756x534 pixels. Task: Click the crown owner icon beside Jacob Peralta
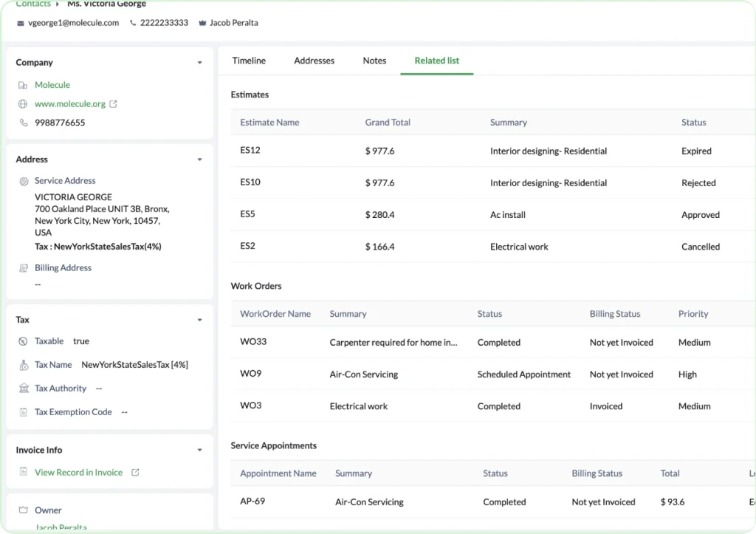(202, 23)
